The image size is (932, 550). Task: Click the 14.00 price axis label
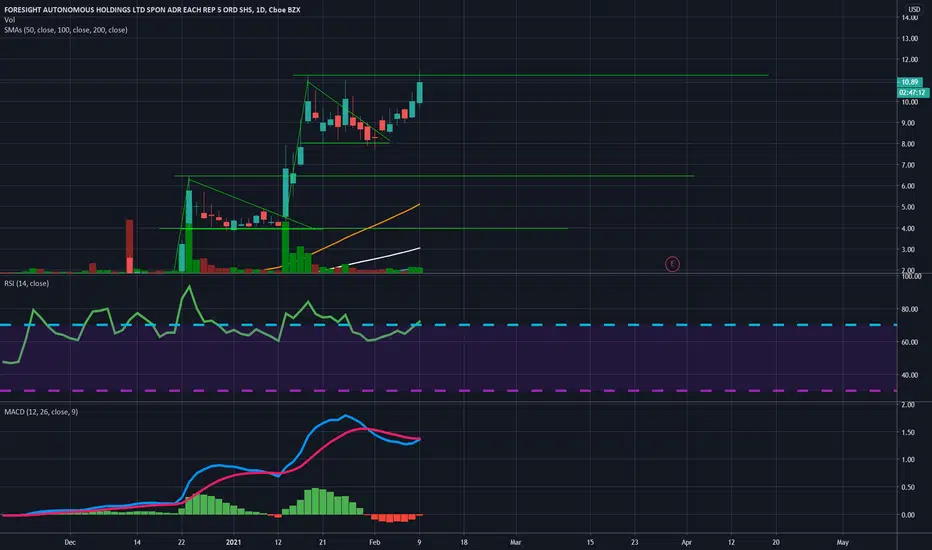(909, 18)
